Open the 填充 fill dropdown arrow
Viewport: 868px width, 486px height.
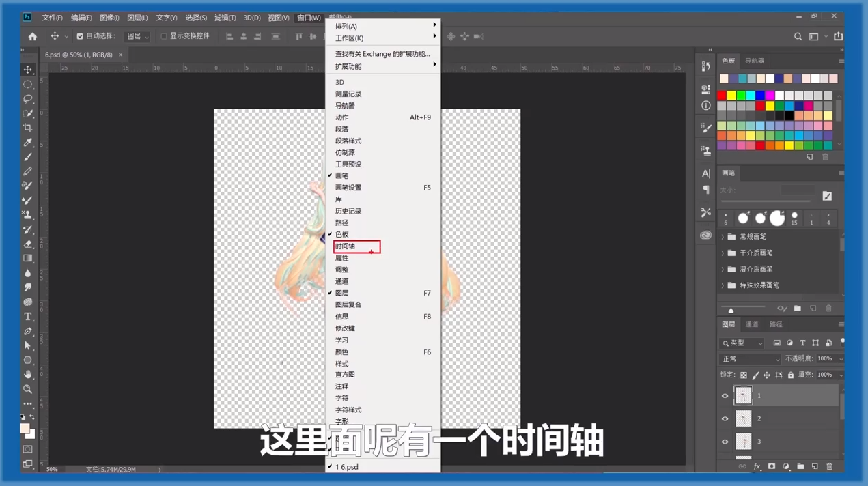tap(841, 375)
